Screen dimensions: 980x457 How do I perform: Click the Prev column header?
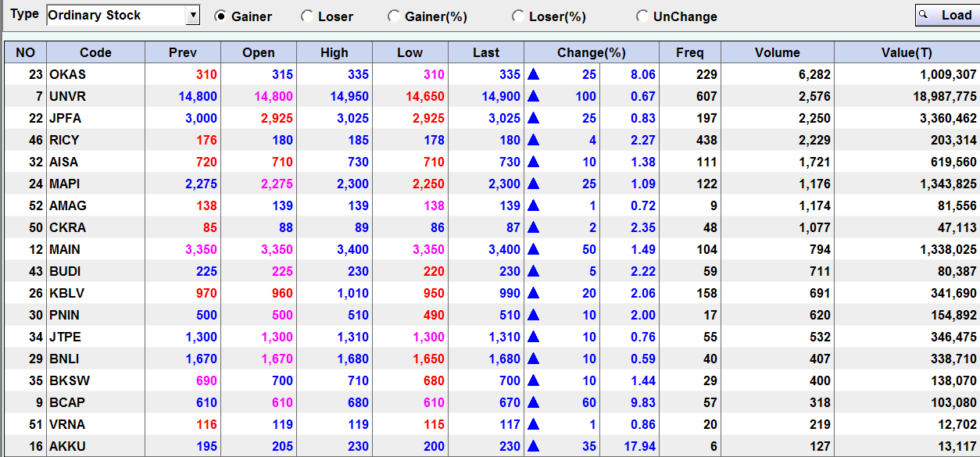[183, 52]
